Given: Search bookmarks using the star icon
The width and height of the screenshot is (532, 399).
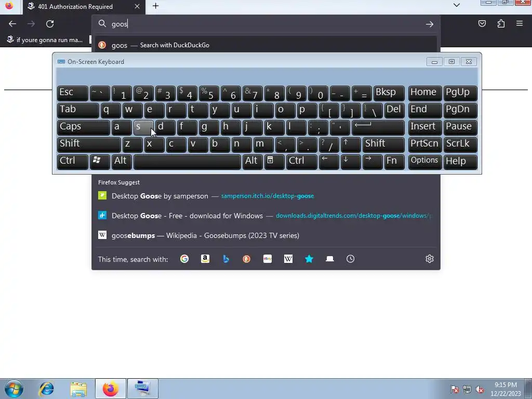Looking at the screenshot, I should point(309,259).
